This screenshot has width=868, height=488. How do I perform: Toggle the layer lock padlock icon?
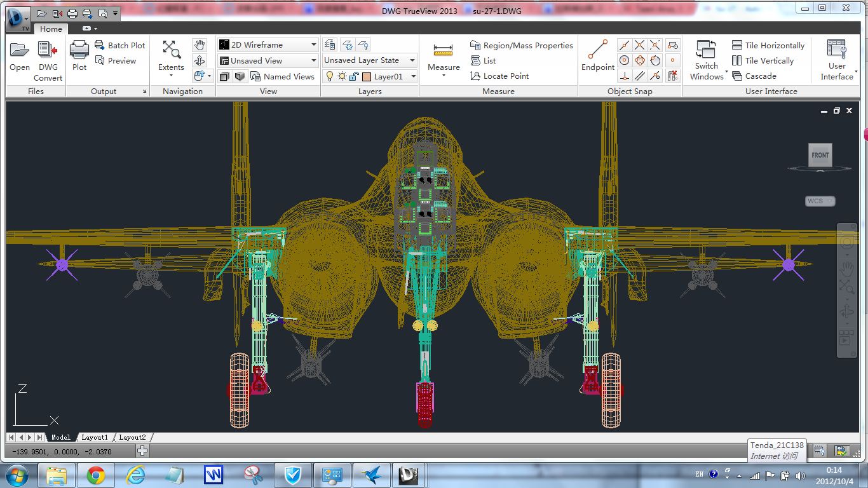click(353, 76)
